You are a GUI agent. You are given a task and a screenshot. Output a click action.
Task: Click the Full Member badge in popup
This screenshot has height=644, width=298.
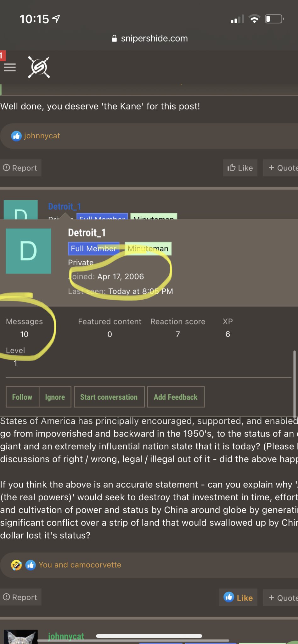tap(93, 248)
